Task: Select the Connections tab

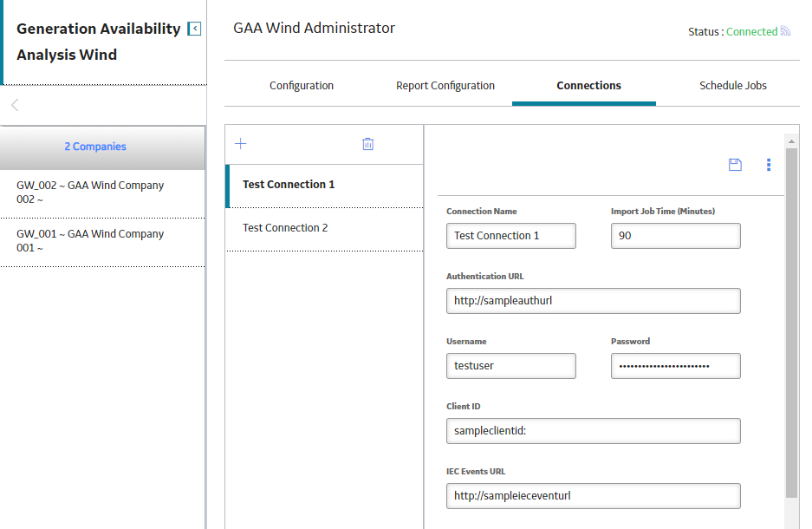Action: [x=588, y=86]
